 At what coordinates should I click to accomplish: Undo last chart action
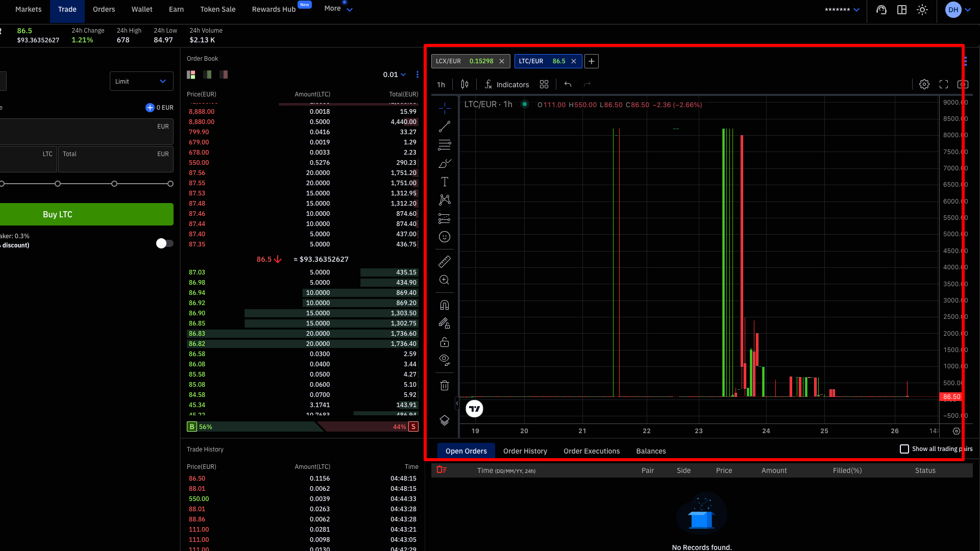point(568,85)
